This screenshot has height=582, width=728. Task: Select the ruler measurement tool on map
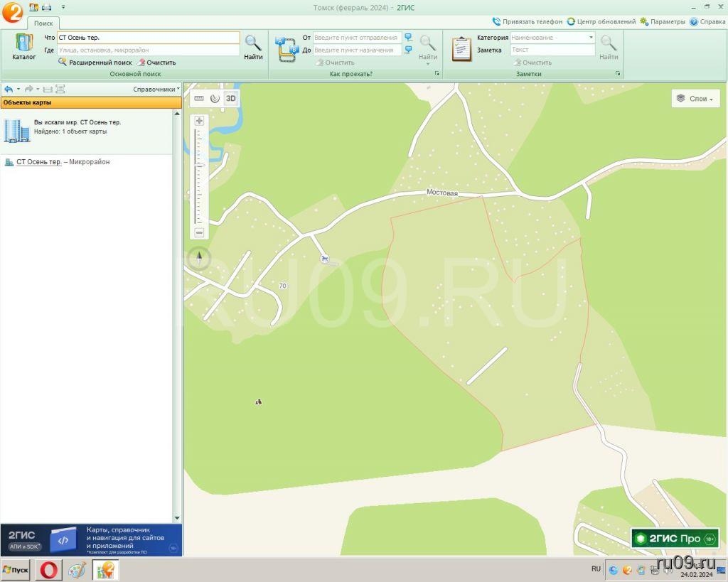tap(199, 99)
